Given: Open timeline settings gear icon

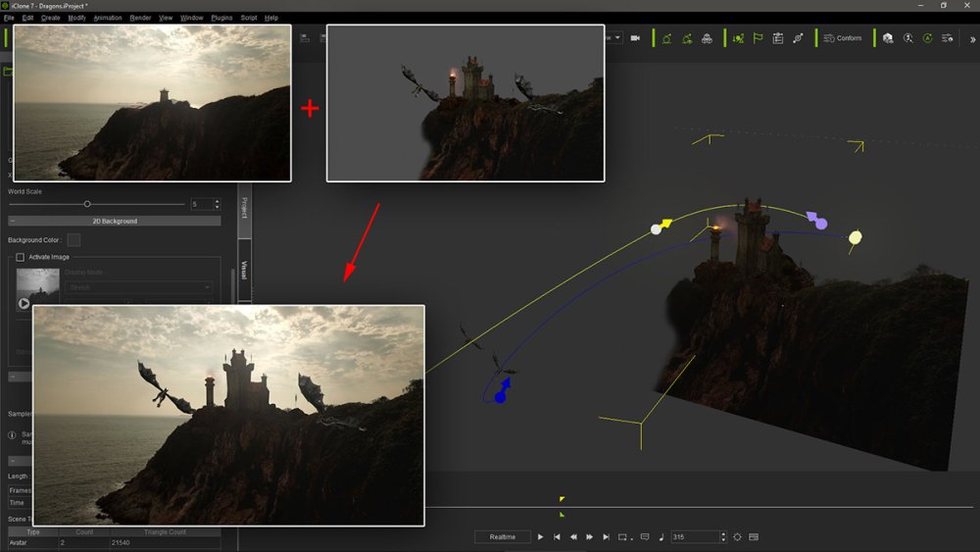Looking at the screenshot, I should 738,537.
